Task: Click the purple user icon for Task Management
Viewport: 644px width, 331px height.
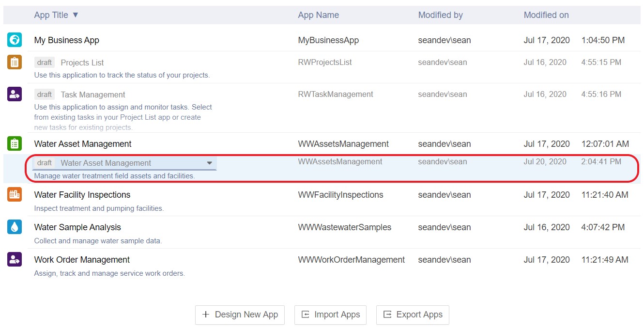Action: [x=15, y=94]
